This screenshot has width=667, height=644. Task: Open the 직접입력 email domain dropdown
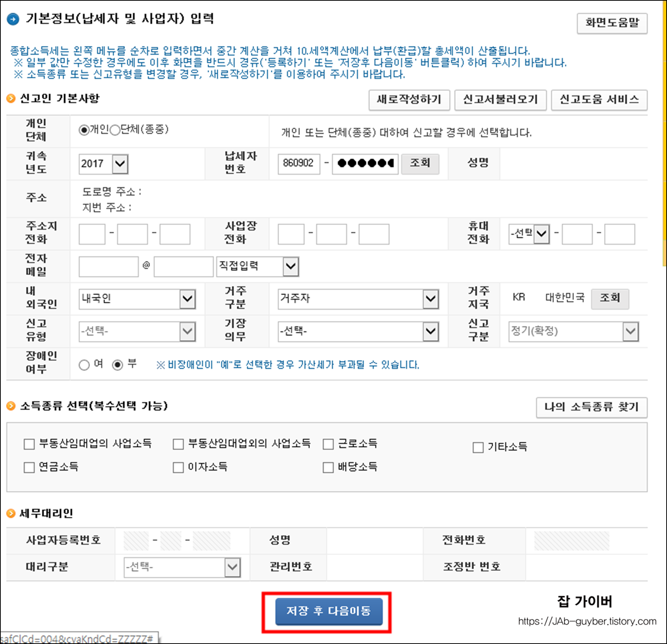[258, 267]
